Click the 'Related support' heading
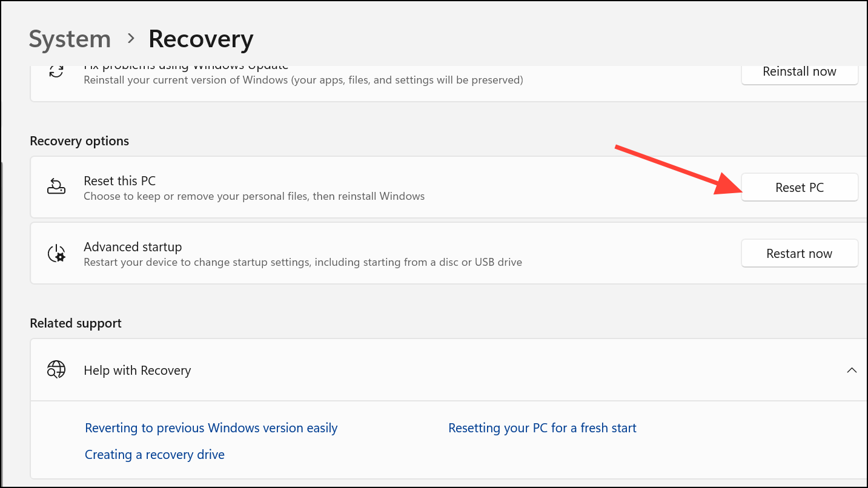The image size is (868, 488). (x=76, y=323)
